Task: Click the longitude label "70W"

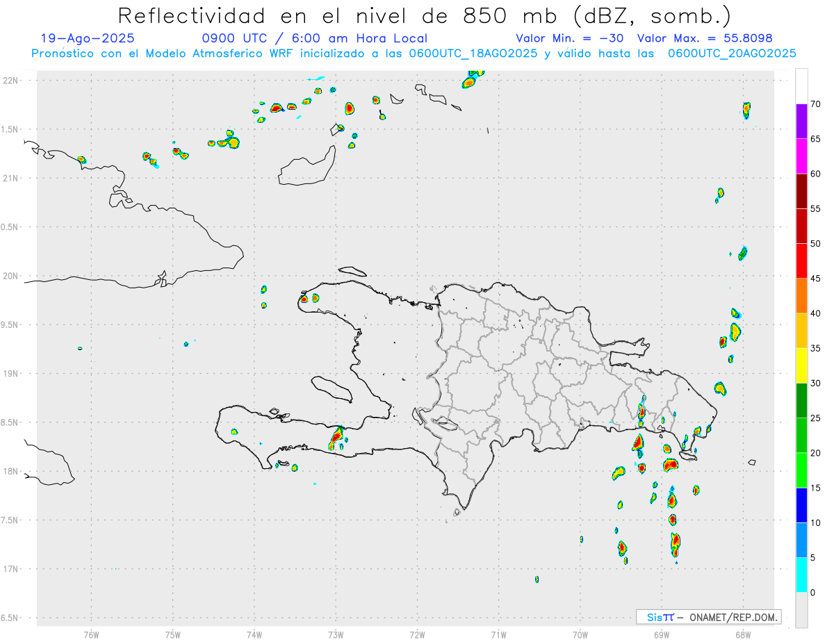Action: (580, 634)
